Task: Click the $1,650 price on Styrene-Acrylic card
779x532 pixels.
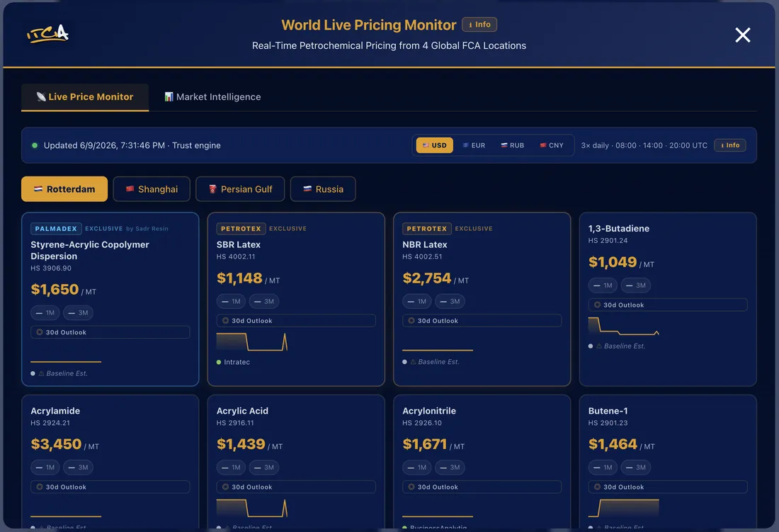Action: [55, 289]
